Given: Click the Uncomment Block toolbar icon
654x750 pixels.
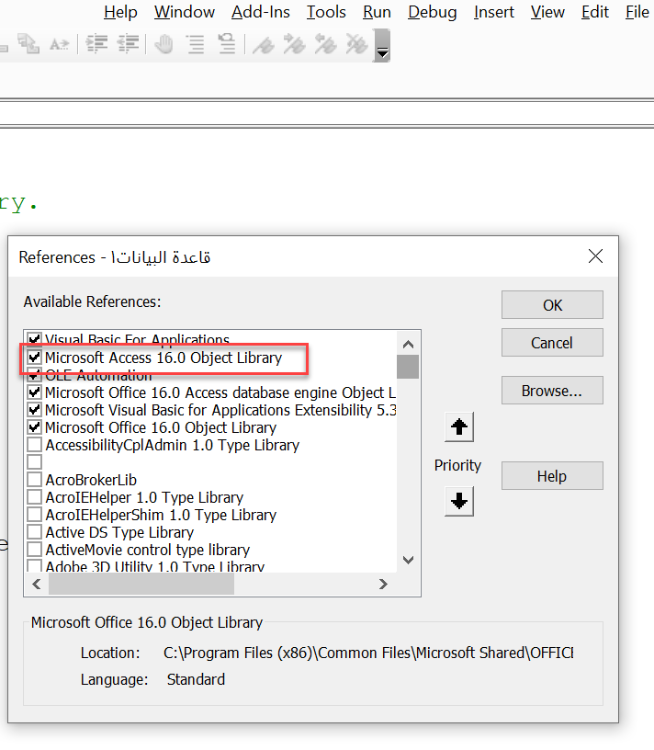Looking at the screenshot, I should 227,44.
